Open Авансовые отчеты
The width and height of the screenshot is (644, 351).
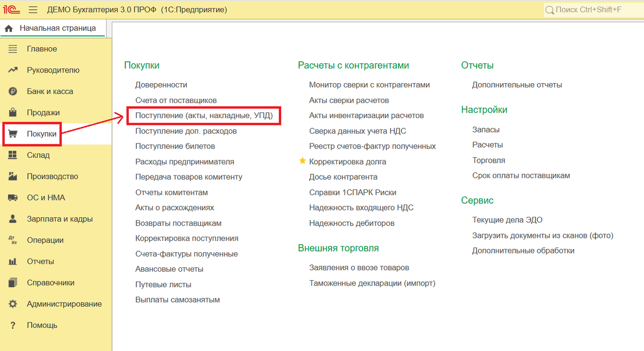point(169,269)
